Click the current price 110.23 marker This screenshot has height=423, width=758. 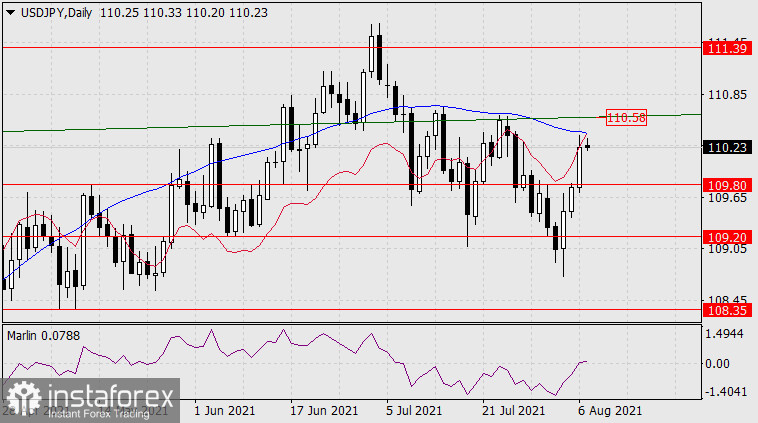click(x=724, y=147)
